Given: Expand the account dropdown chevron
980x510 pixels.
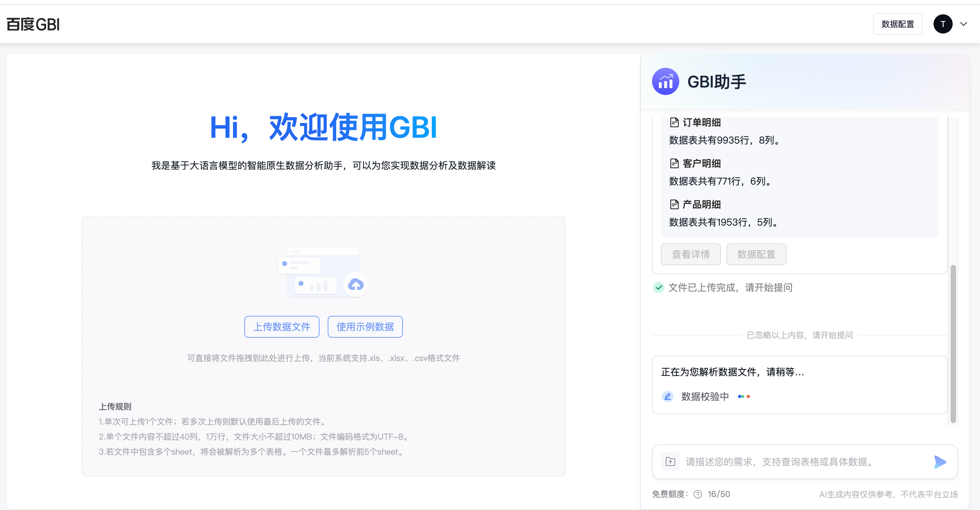Looking at the screenshot, I should coord(963,24).
